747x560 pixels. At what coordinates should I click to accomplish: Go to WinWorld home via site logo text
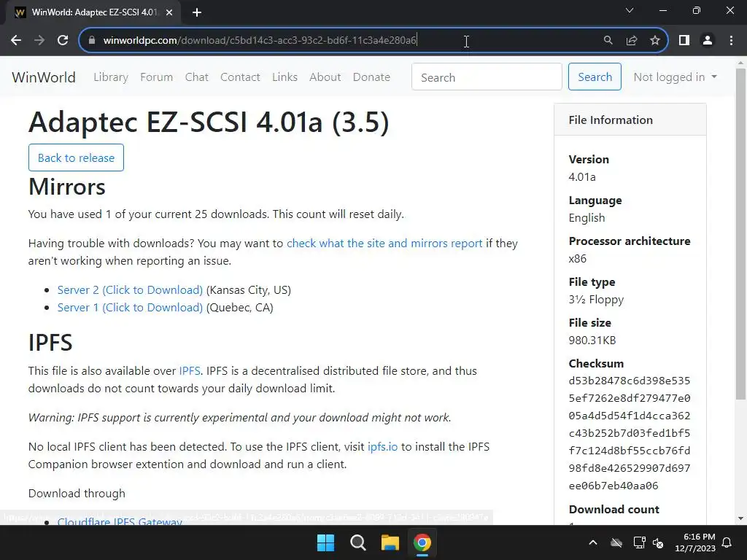click(44, 77)
